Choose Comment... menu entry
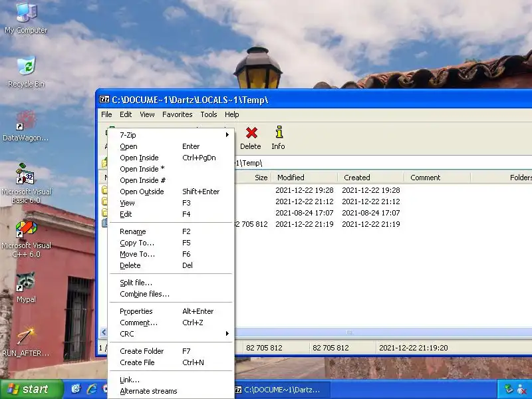The image size is (532, 399). pos(171,323)
